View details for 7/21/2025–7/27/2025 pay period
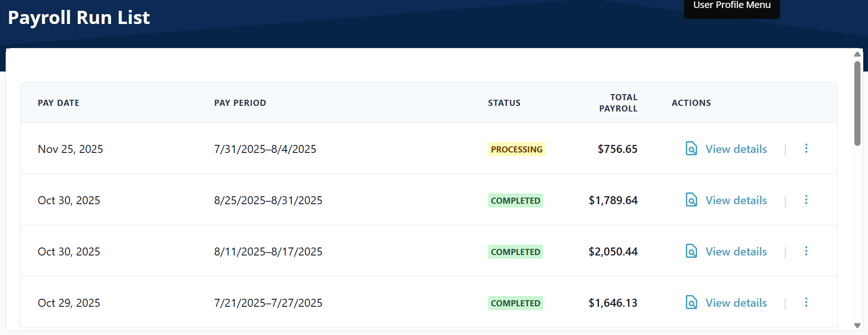This screenshot has height=335, width=868. tap(736, 303)
